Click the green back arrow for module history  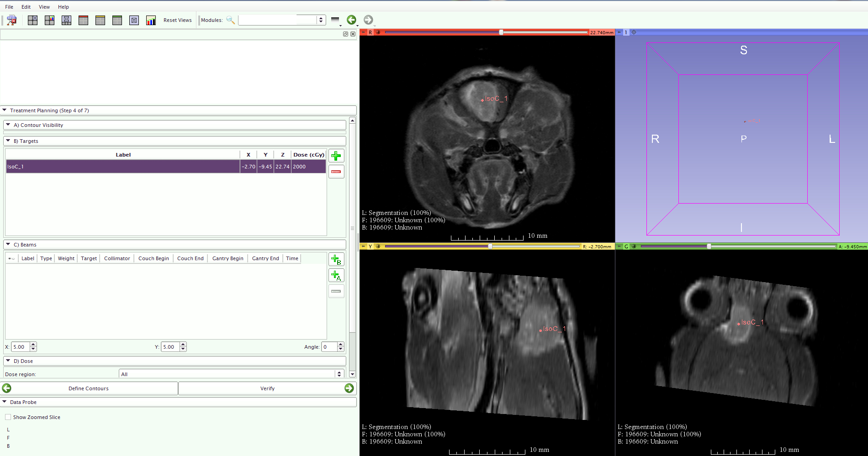point(351,20)
